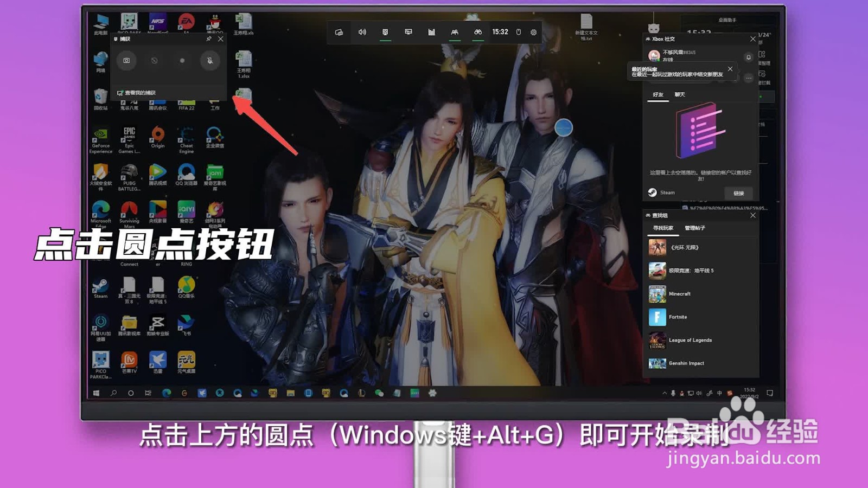
Task: Toggle the looking-for-group binoculars widget
Action: click(x=478, y=32)
